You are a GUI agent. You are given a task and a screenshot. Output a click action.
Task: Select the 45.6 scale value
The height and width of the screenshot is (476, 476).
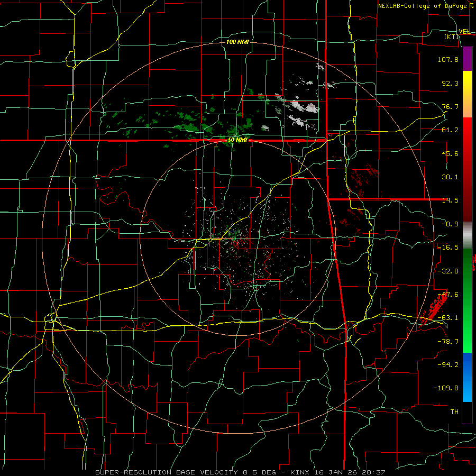pos(450,153)
